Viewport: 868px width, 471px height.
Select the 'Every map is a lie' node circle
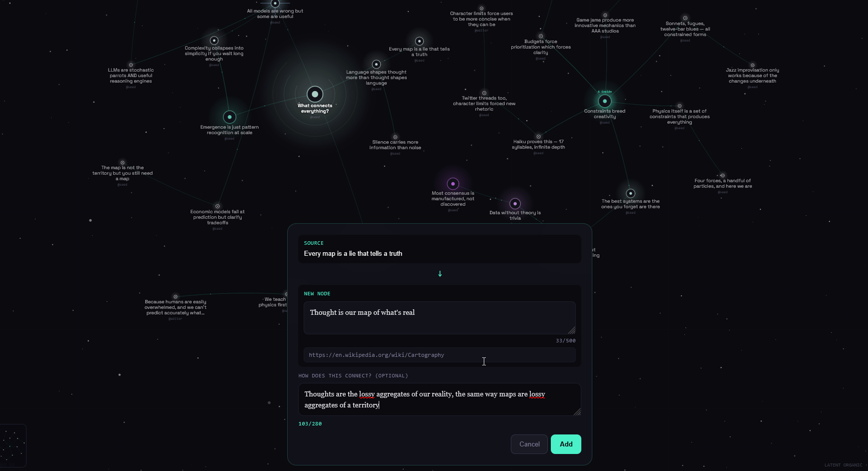coord(419,41)
